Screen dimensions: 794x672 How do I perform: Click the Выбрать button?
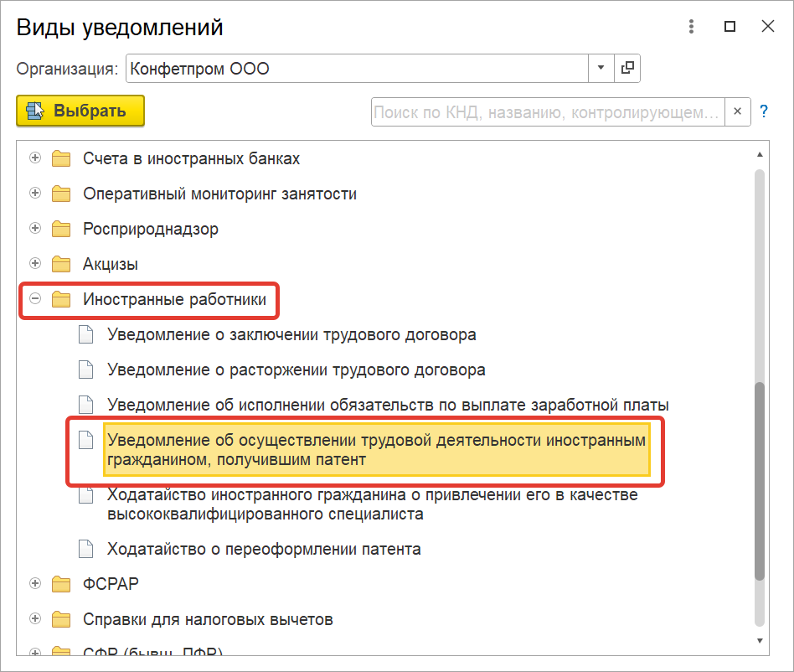(80, 111)
